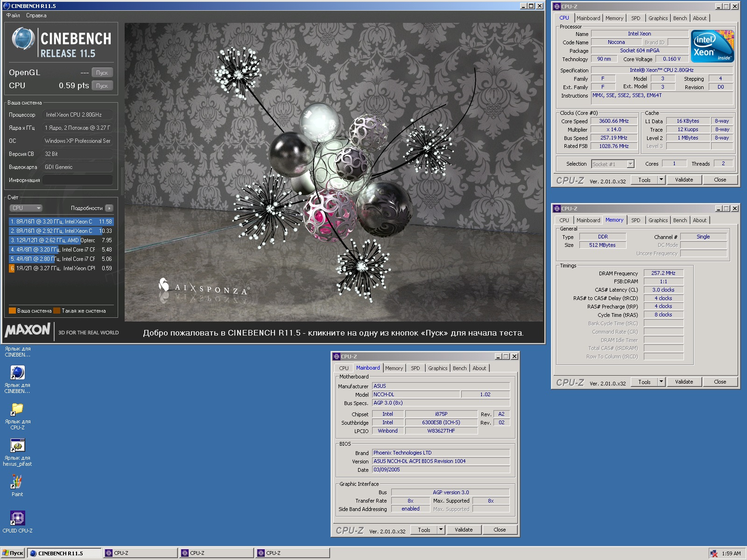Click the system clock showing 1:59 AM
The width and height of the screenshot is (747, 560).
(x=731, y=553)
